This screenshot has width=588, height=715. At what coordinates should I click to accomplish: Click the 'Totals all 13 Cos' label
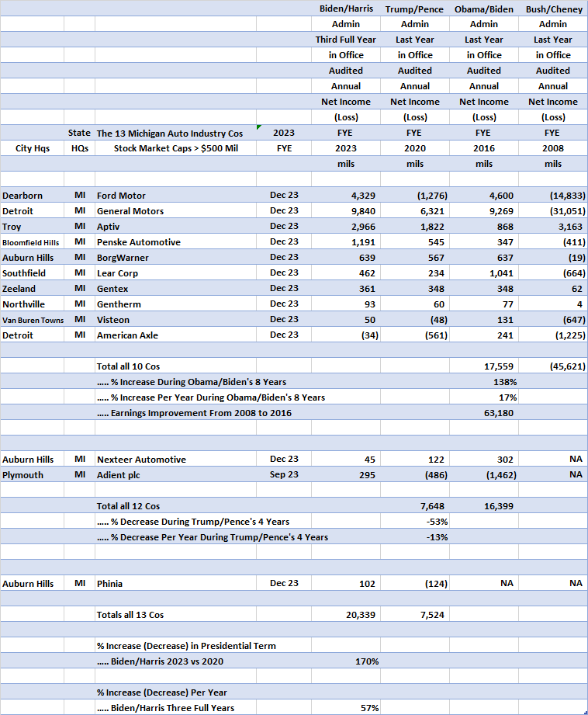coord(130,614)
